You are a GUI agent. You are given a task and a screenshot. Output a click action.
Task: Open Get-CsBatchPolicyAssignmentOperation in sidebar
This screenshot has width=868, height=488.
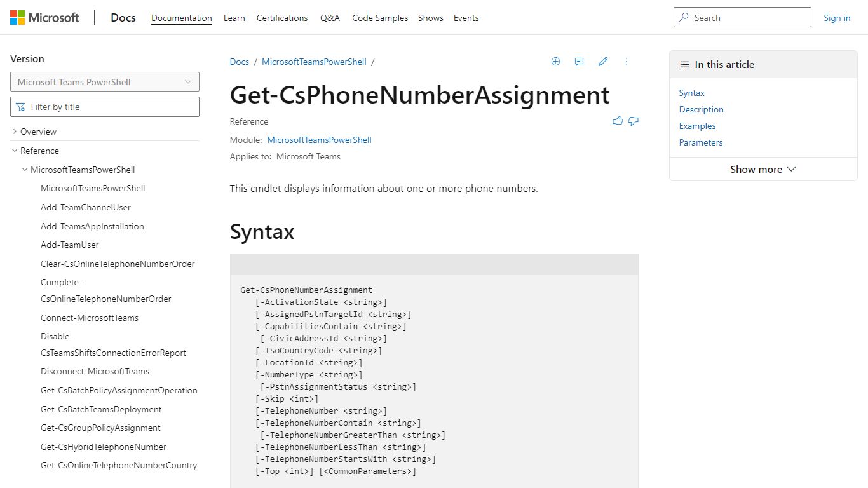[119, 390]
